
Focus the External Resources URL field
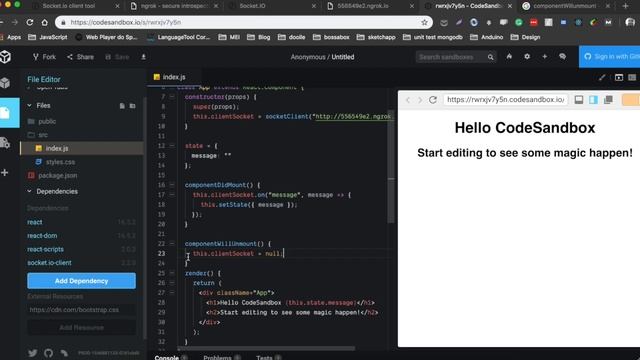click(81, 310)
